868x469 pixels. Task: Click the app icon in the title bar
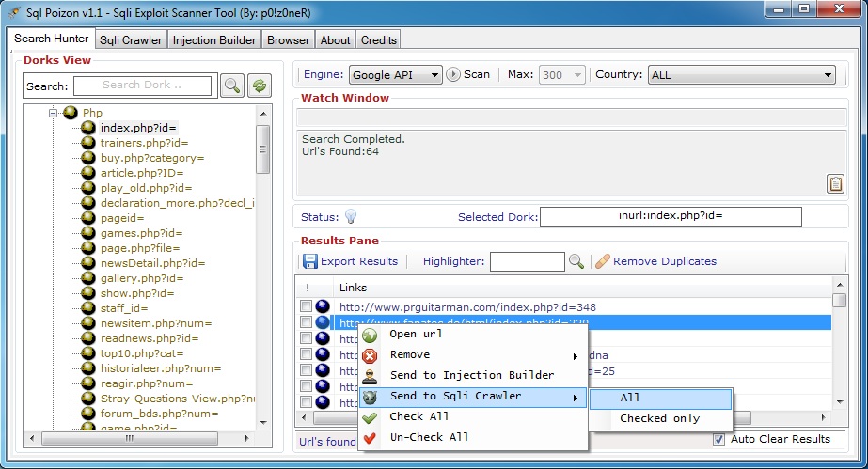[x=14, y=12]
